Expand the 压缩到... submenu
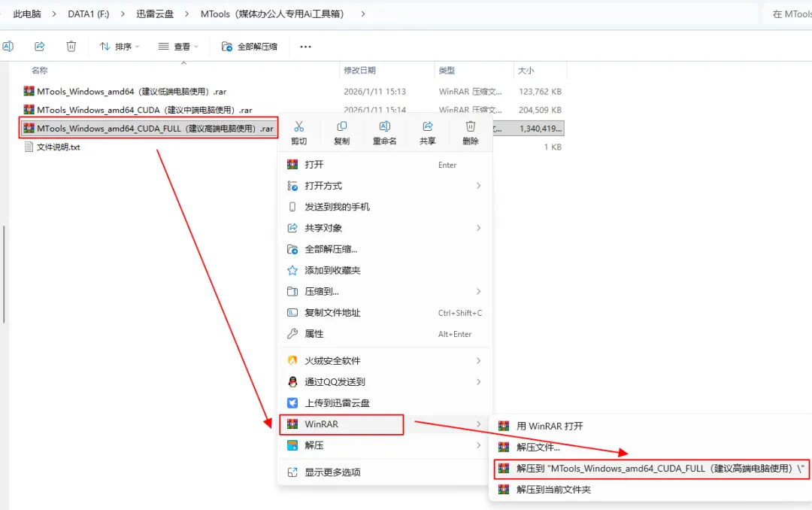Image resolution: width=812 pixels, height=510 pixels. click(385, 292)
